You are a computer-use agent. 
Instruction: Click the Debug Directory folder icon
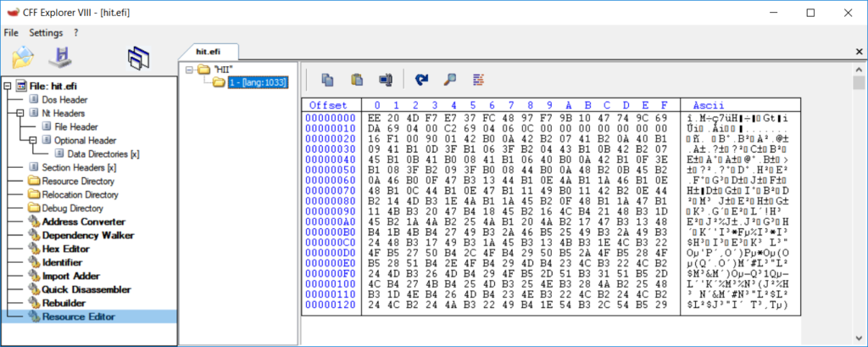[34, 209]
